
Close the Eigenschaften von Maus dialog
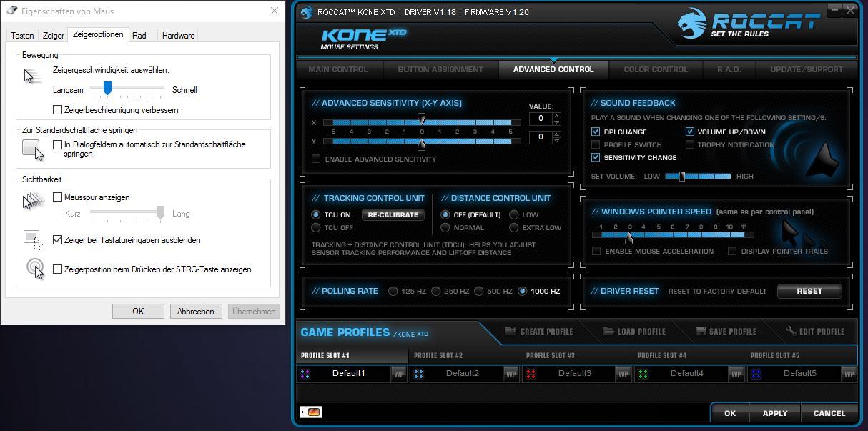pos(275,11)
